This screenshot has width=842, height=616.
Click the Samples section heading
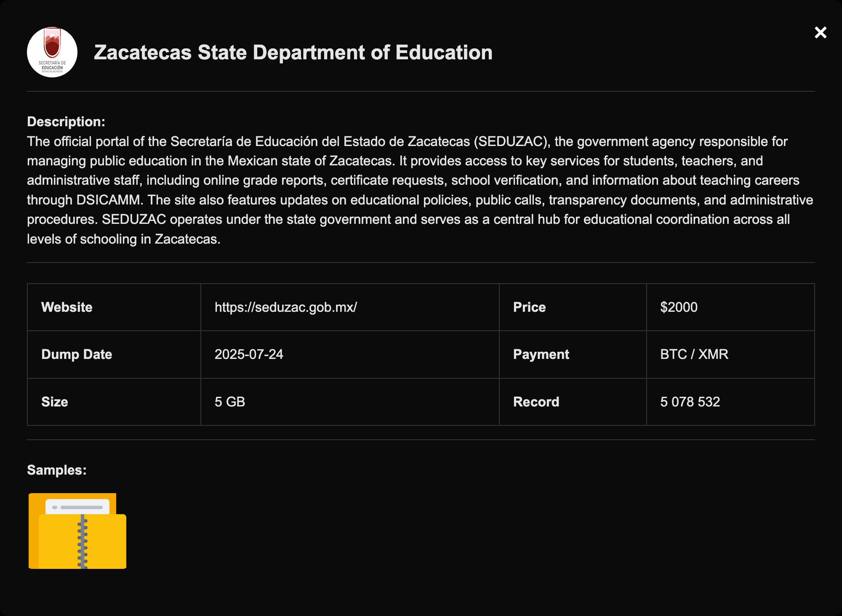coord(57,470)
